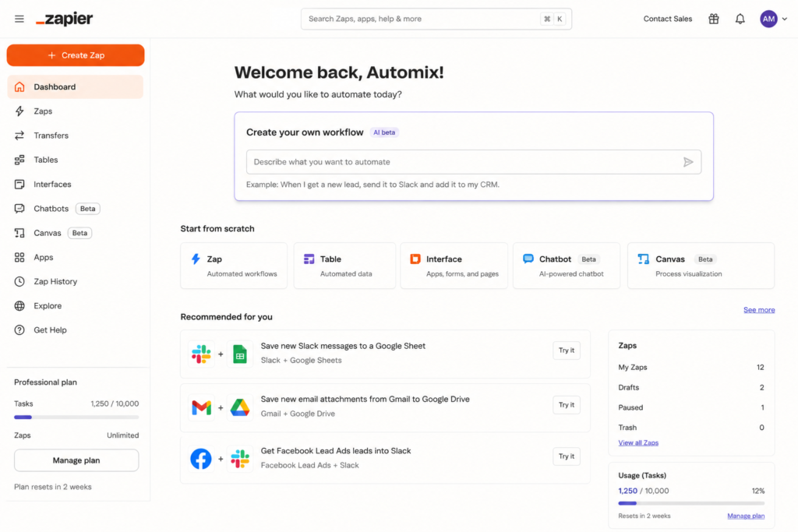Click the AI beta badge

point(384,132)
